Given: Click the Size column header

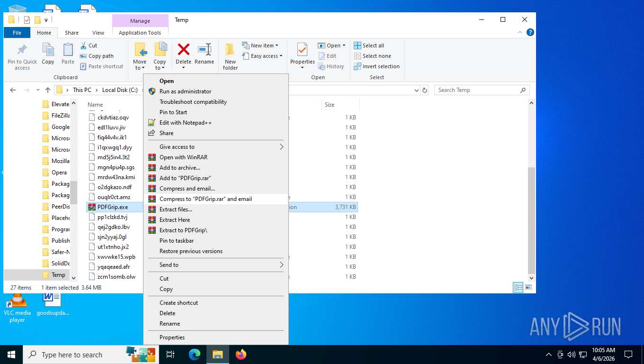Looking at the screenshot, I should pyautogui.click(x=340, y=105).
